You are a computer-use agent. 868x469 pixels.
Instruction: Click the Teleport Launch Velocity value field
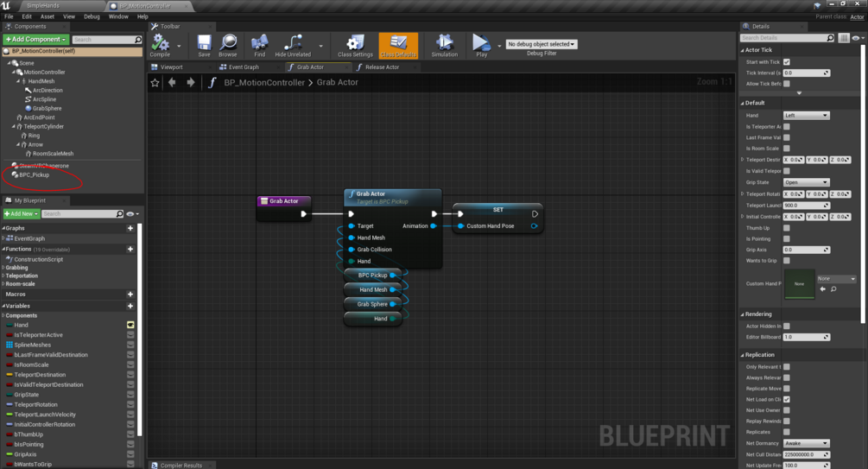[x=807, y=206]
